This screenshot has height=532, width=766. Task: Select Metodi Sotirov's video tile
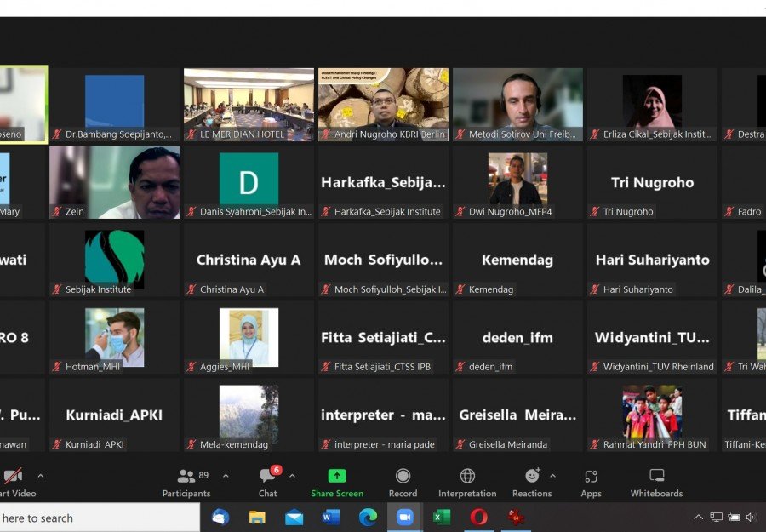[517, 105]
